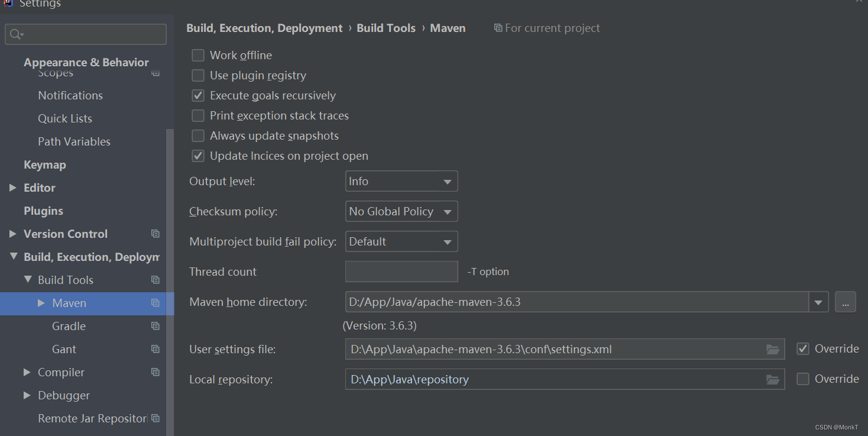Click Build, Execution, Deployment breadcrumb
Image resolution: width=868 pixels, height=436 pixels.
pyautogui.click(x=264, y=28)
